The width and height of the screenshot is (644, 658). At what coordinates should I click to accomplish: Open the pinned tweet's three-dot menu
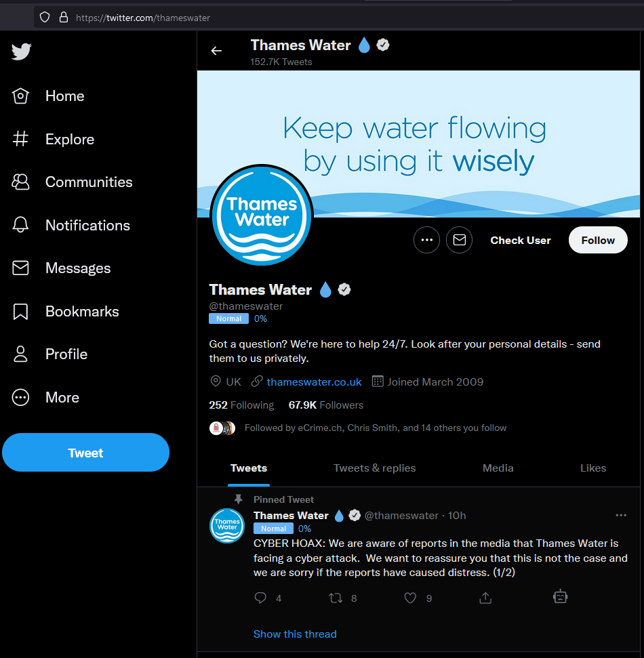coord(621,515)
